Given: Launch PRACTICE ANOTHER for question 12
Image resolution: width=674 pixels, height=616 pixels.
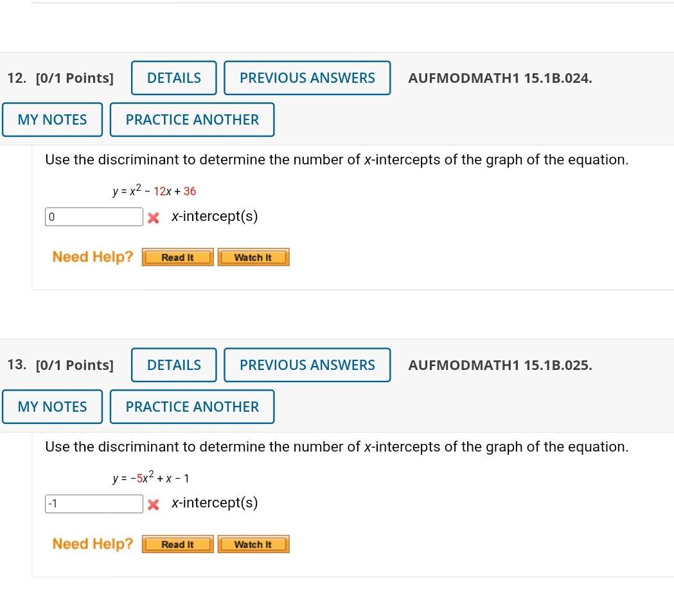Looking at the screenshot, I should (192, 119).
